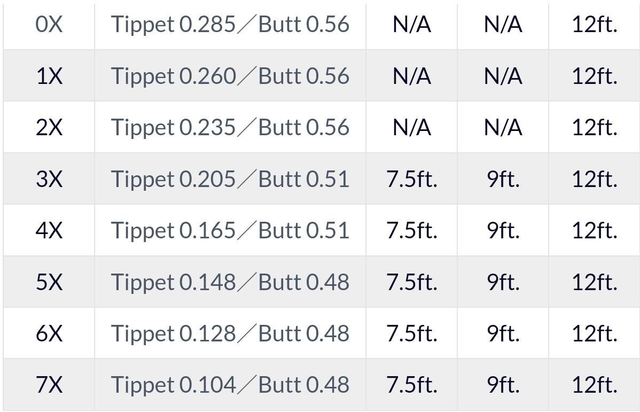The width and height of the screenshot is (640, 412).
Task: Select the Tippet 0.148/Butt 0.48 cell
Action: tap(230, 282)
